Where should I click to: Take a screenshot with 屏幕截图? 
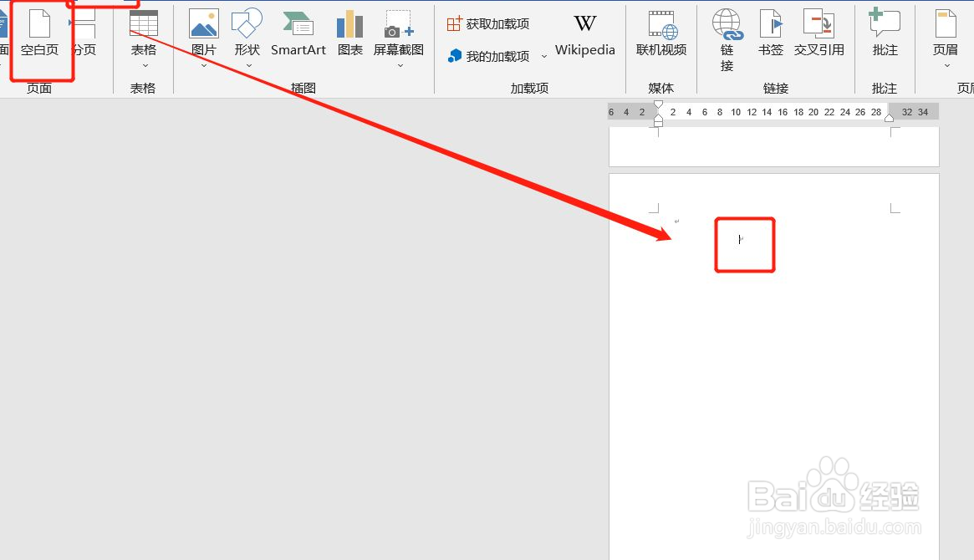tap(399, 33)
